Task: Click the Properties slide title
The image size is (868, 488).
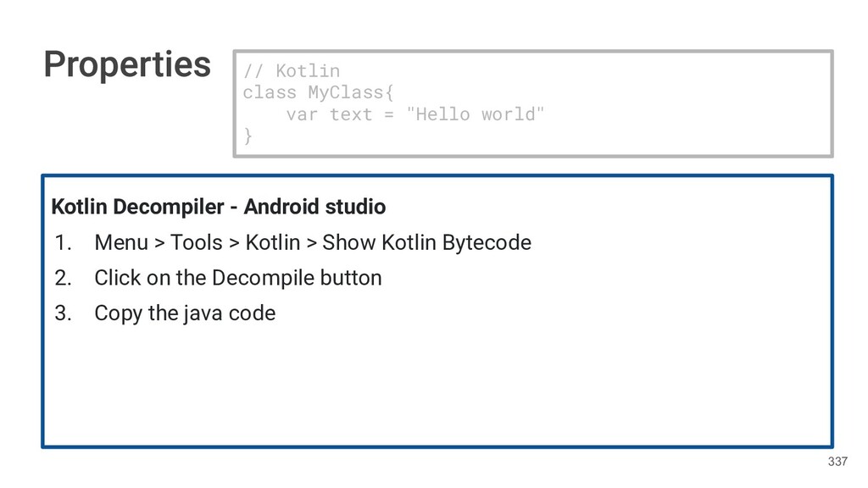Action: pyautogui.click(x=127, y=64)
